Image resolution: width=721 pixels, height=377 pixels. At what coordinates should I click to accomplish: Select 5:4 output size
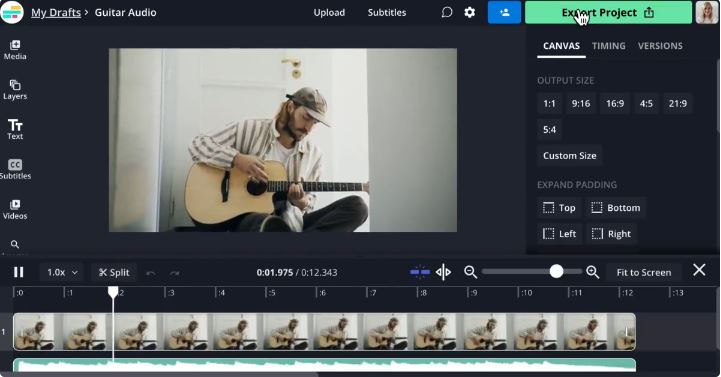[549, 130]
